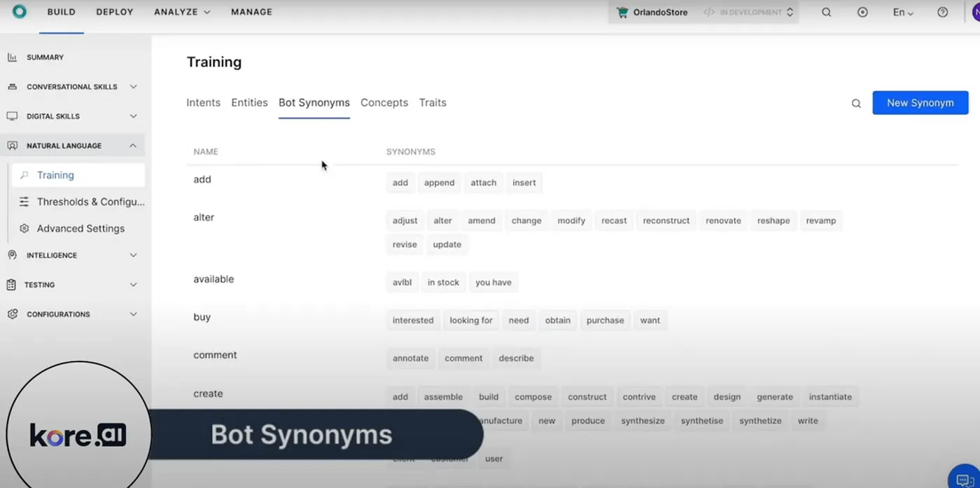Screen dimensions: 980x488
Task: Click the 'revamp' synonym chip
Action: pyautogui.click(x=820, y=221)
